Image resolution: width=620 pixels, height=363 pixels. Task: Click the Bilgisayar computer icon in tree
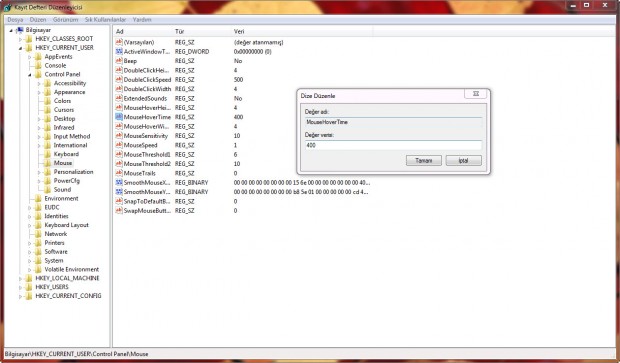[x=20, y=30]
